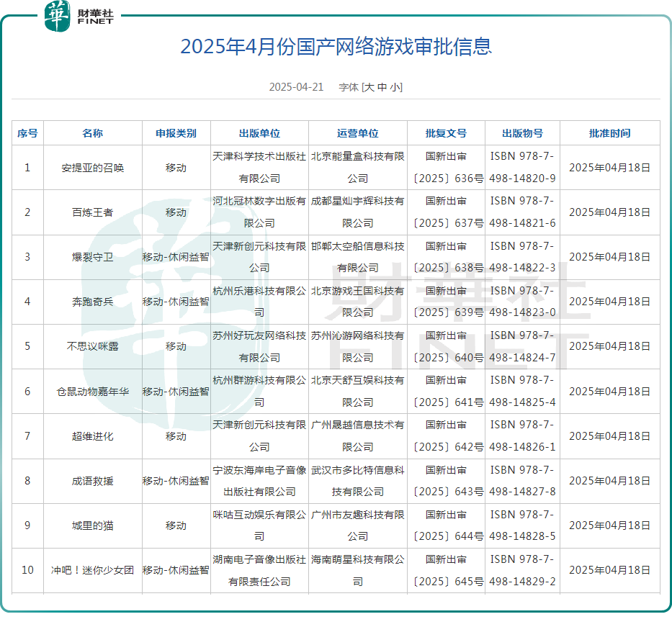
Task: Click the 运营单位 column header
Action: [357, 133]
